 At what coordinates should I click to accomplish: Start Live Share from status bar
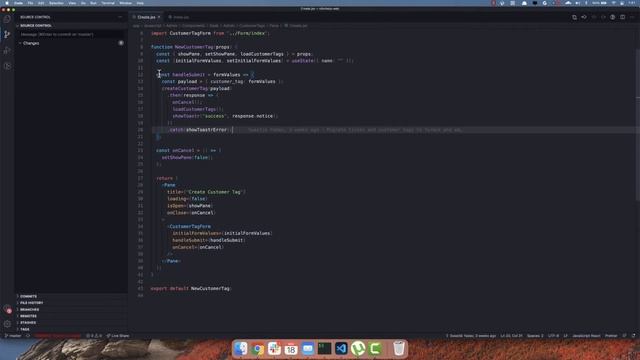coord(118,336)
